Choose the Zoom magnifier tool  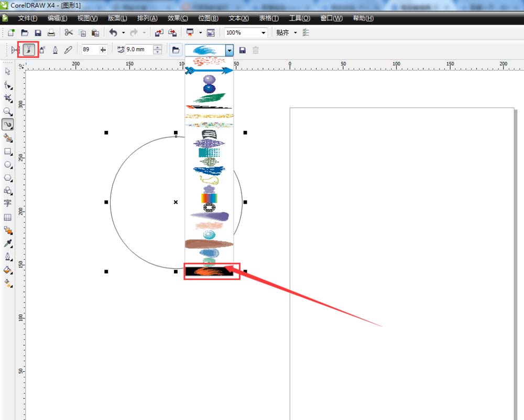[8, 112]
